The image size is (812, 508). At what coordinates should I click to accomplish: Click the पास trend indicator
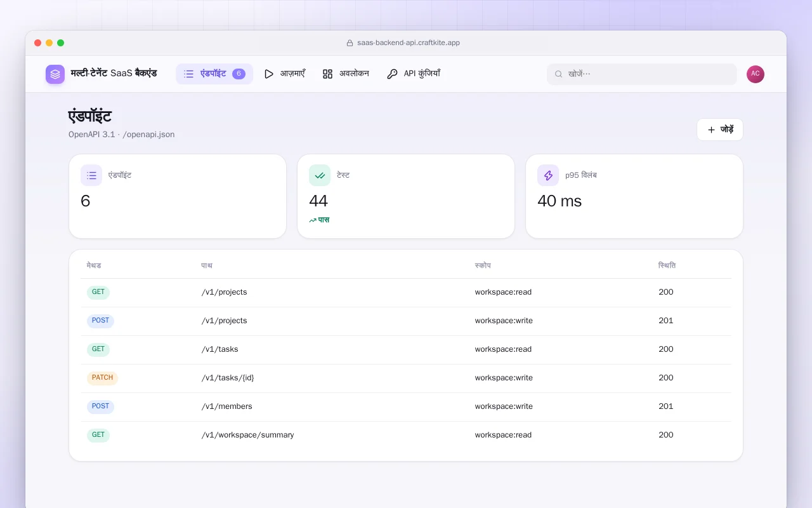point(319,220)
